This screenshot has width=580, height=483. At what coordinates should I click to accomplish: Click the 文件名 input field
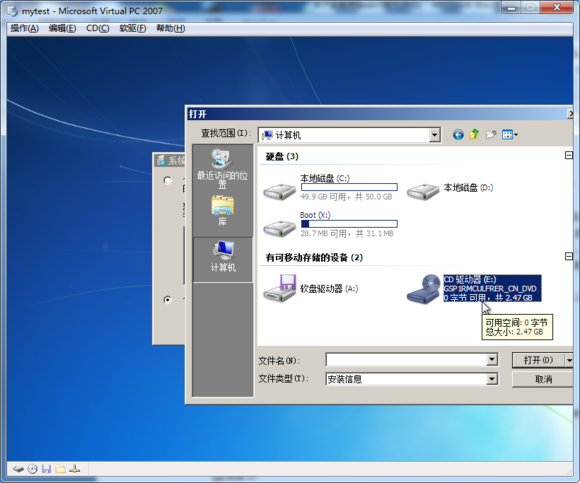[x=406, y=359]
